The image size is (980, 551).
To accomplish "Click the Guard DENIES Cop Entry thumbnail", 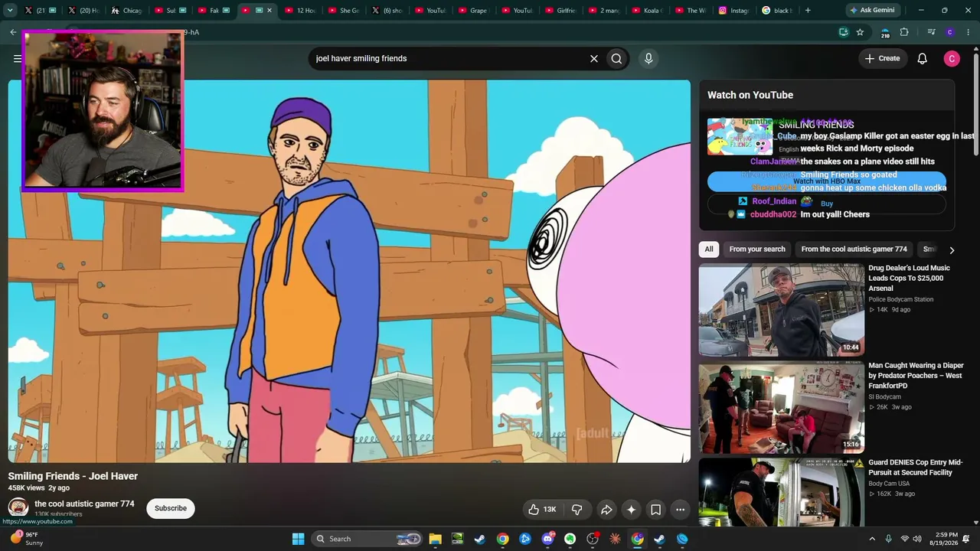I will point(782,492).
